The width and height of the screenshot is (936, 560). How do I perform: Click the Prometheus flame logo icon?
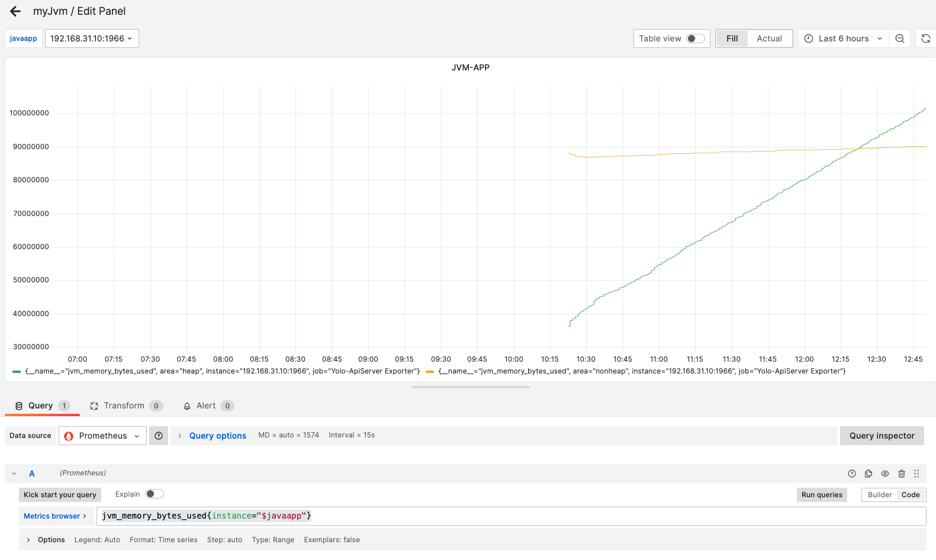coord(69,436)
